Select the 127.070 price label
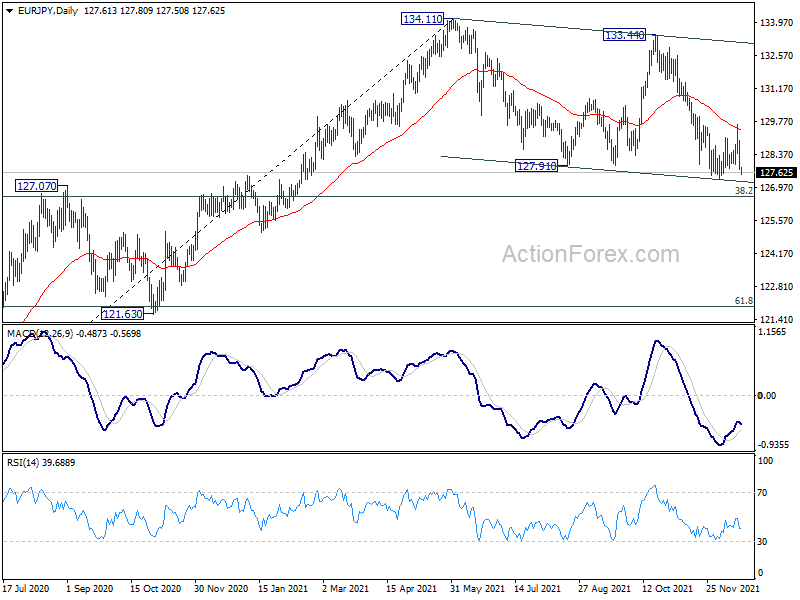Viewport: 800px width, 600px height. point(37,186)
